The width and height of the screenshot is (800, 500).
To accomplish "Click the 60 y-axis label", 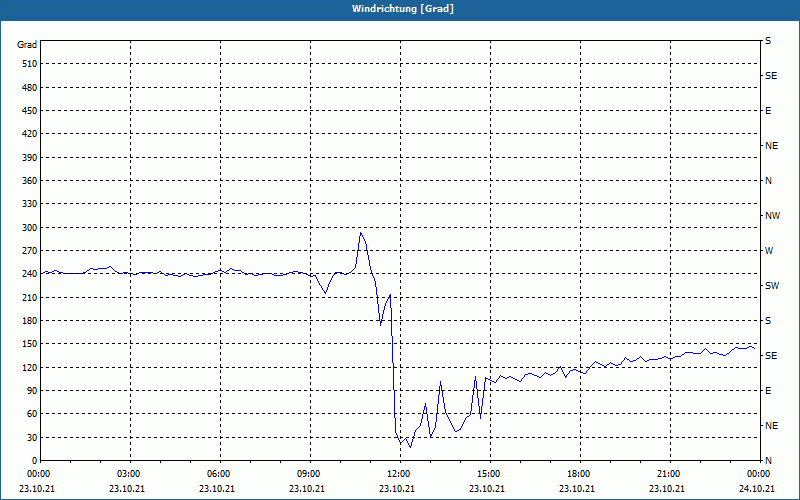I will click(x=32, y=414).
